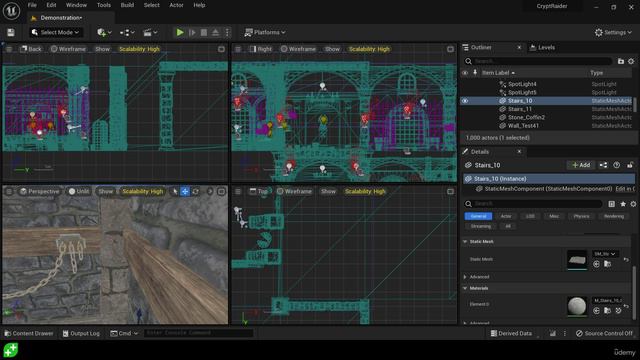Toggle visibility of Stairs_10 in Outliner
Image resolution: width=640 pixels, height=360 pixels.
[465, 101]
